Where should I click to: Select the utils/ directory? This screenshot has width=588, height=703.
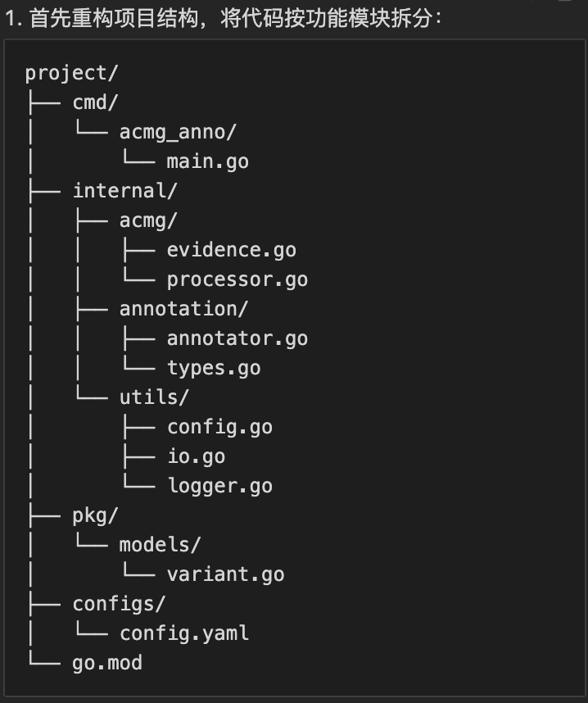(154, 397)
